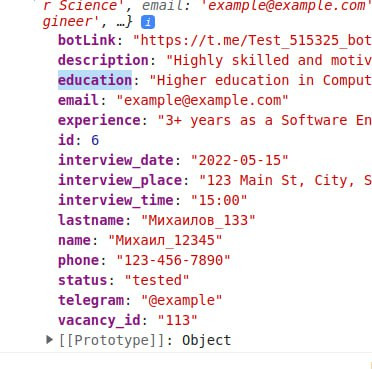Select the botLink property key

coord(87,40)
